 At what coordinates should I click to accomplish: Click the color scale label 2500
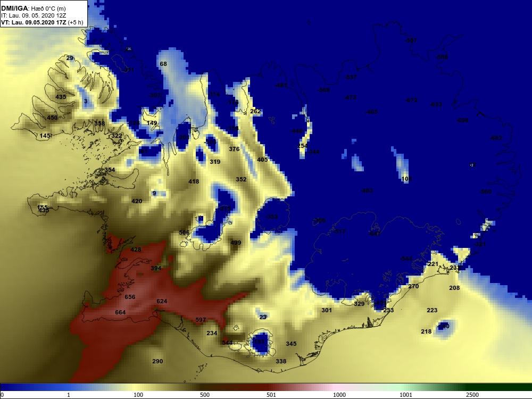point(472,395)
